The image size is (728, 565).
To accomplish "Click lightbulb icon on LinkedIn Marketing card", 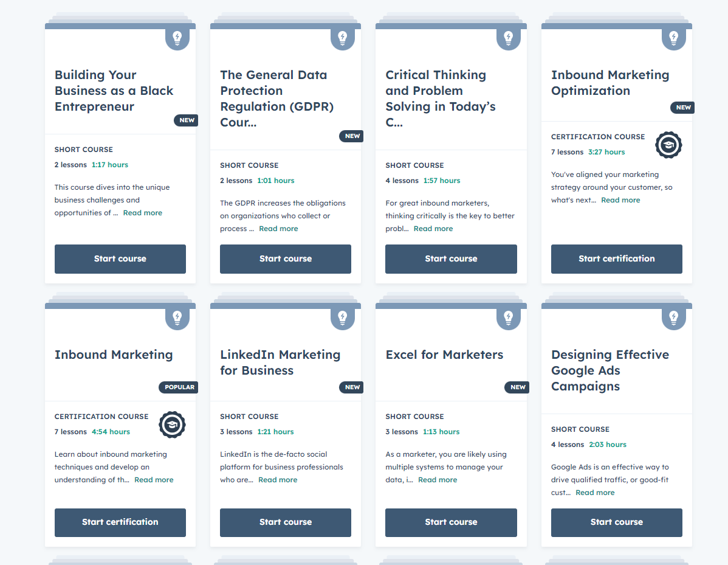I will [342, 317].
